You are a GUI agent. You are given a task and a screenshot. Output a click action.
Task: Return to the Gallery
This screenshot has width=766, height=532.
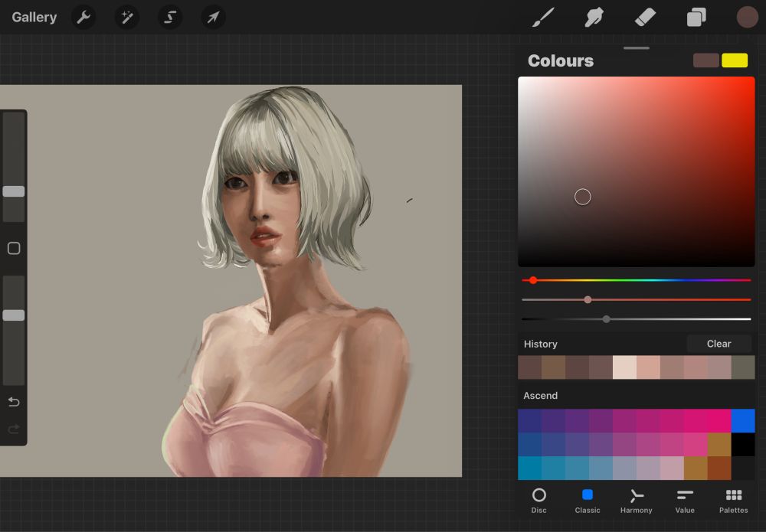[34, 17]
